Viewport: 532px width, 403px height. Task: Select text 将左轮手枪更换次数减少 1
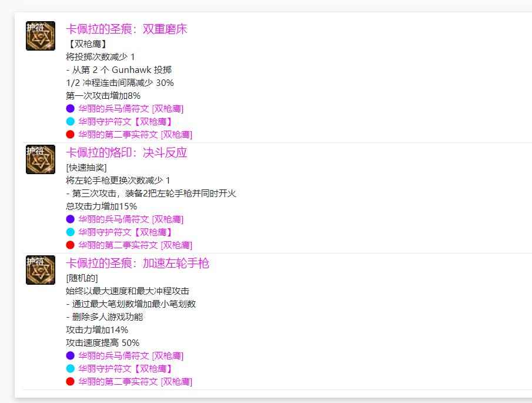(118, 180)
